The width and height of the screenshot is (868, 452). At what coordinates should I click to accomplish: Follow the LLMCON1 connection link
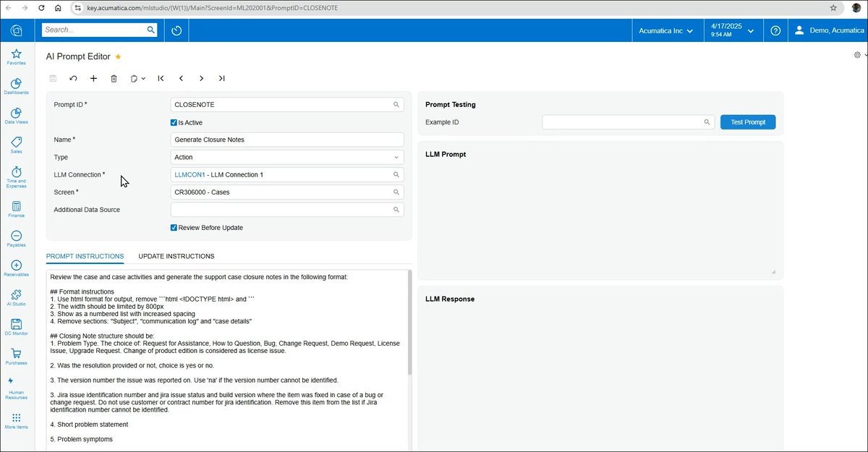pos(190,174)
